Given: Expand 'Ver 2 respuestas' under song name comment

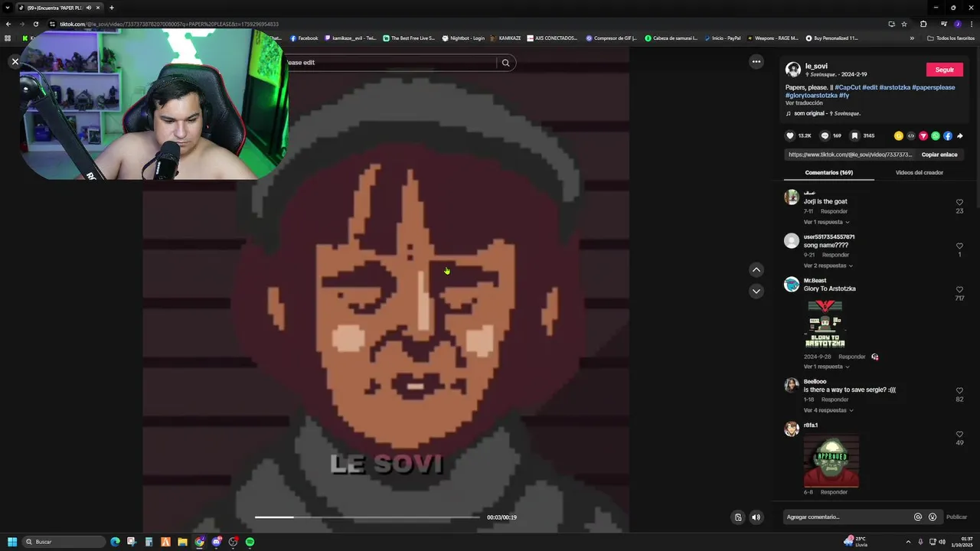Looking at the screenshot, I should point(828,266).
